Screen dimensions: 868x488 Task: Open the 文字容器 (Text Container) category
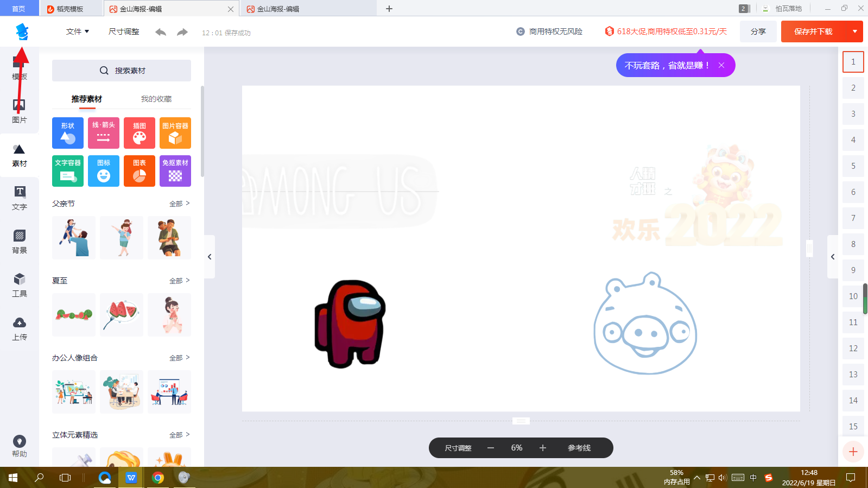68,171
